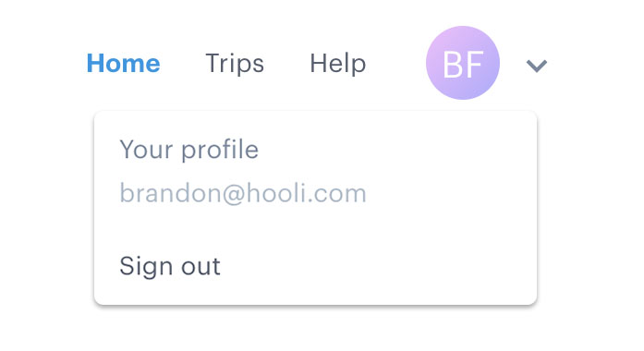This screenshot has width=644, height=351.
Task: Go to the Trips page
Action: 235,63
